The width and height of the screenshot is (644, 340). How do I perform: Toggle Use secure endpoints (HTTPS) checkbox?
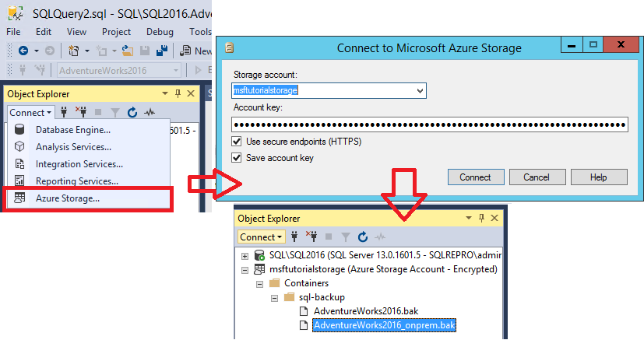[x=237, y=142]
